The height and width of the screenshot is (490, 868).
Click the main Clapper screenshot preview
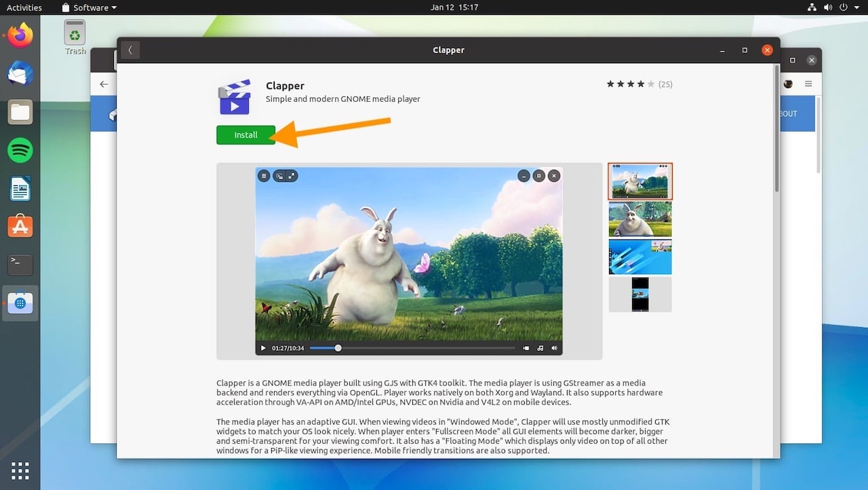[x=409, y=261]
